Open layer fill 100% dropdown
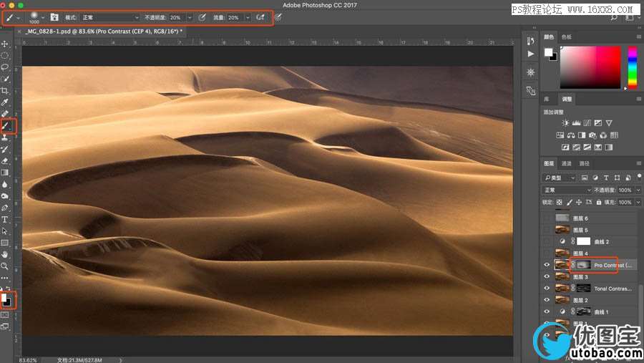The width and height of the screenshot is (644, 363). point(638,202)
